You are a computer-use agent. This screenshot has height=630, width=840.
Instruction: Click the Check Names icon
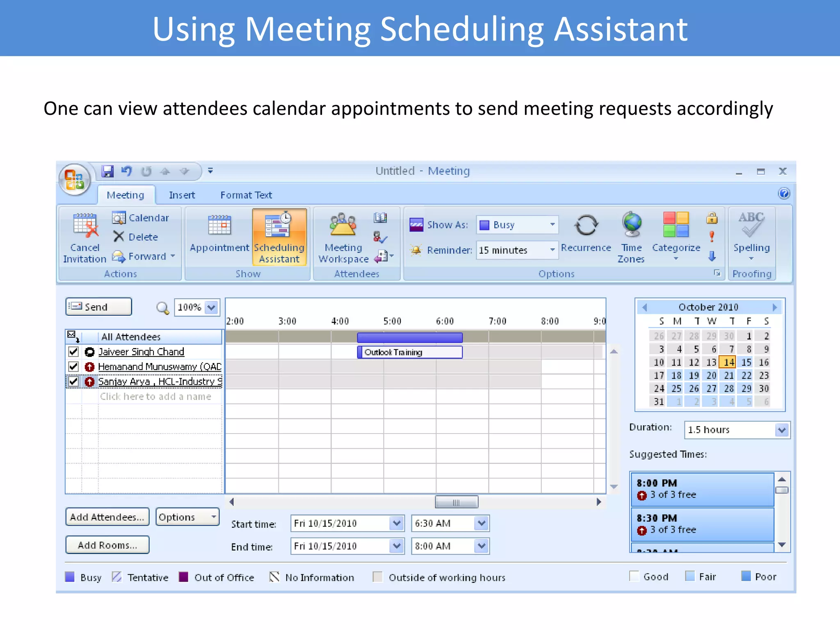[380, 237]
